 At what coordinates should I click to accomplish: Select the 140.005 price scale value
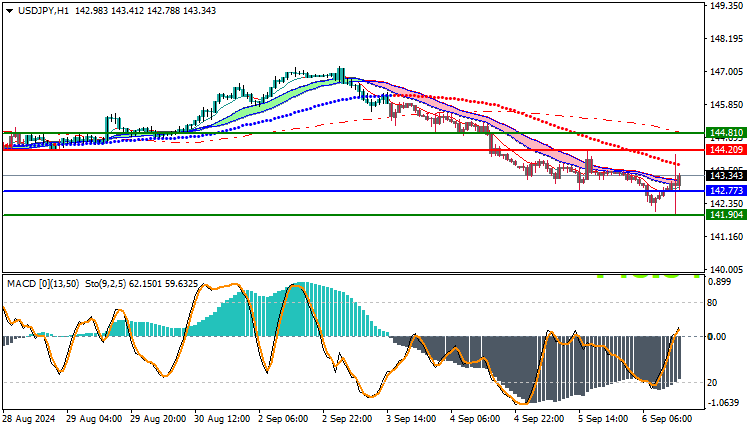[727, 270]
